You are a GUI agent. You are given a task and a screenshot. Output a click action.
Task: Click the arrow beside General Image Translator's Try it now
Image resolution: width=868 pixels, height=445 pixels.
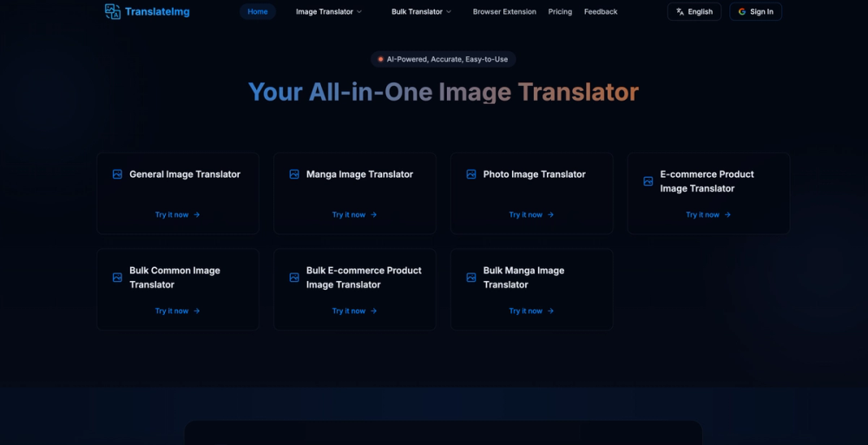pyautogui.click(x=196, y=215)
